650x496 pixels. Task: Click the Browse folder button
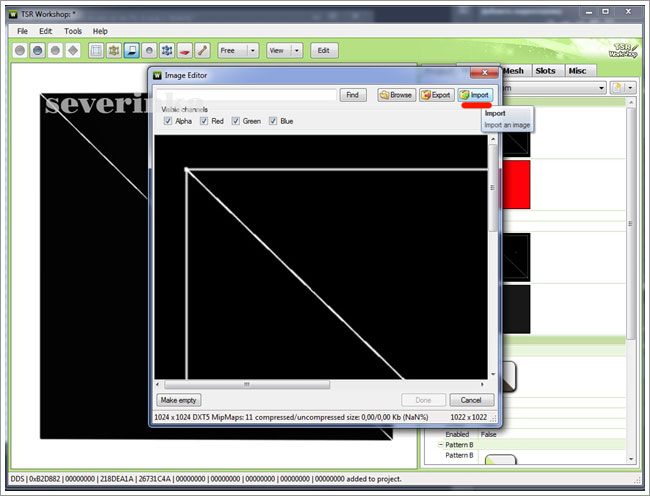(x=396, y=95)
